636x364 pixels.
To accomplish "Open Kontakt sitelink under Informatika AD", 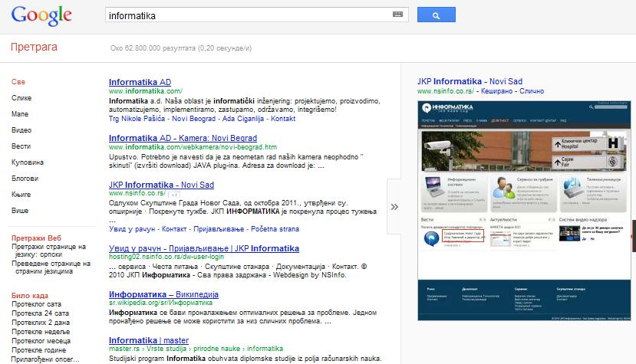I will 283,119.
